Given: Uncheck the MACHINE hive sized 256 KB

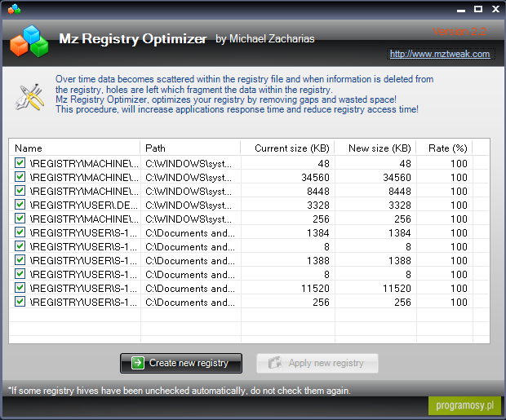Looking at the screenshot, I should pos(20,219).
